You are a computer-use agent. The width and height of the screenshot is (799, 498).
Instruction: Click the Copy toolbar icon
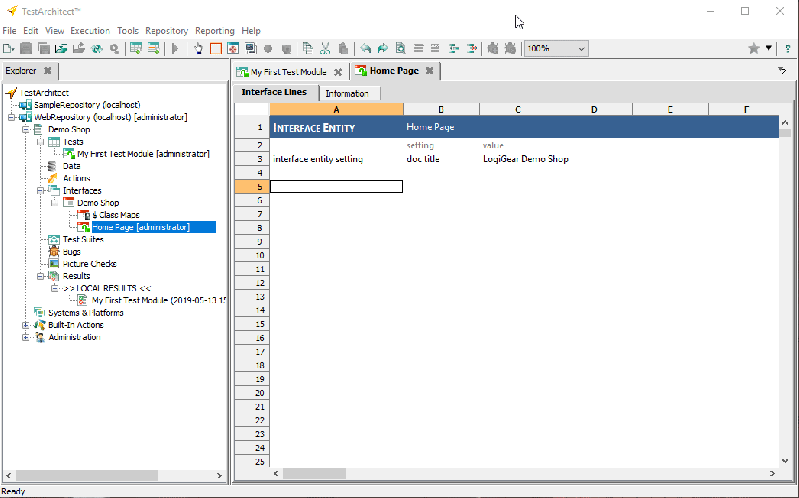(307, 48)
